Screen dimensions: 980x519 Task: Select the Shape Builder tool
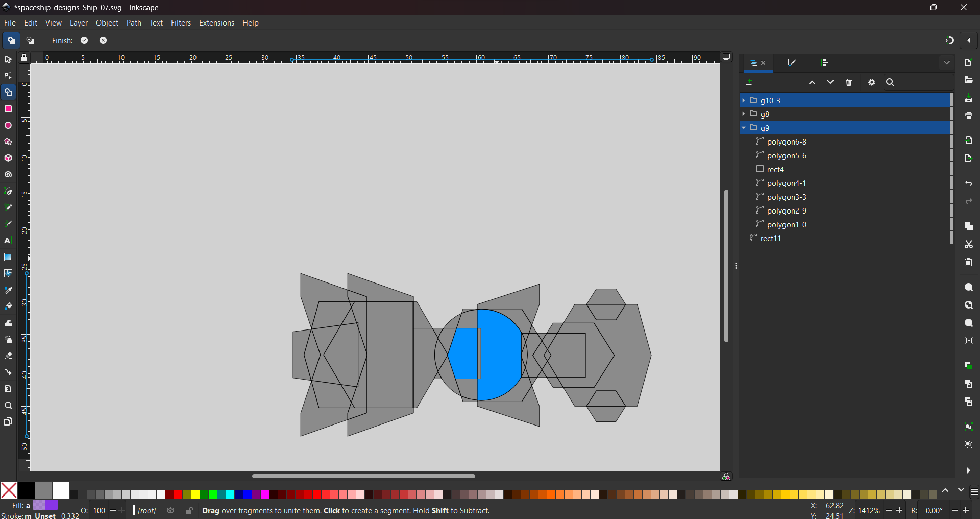pyautogui.click(x=8, y=92)
